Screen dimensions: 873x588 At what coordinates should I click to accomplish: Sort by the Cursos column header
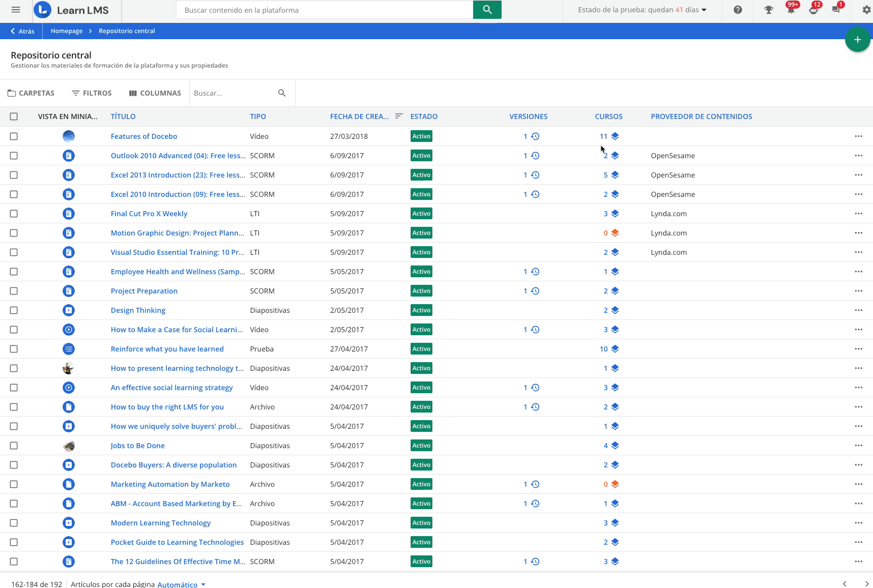tap(608, 116)
